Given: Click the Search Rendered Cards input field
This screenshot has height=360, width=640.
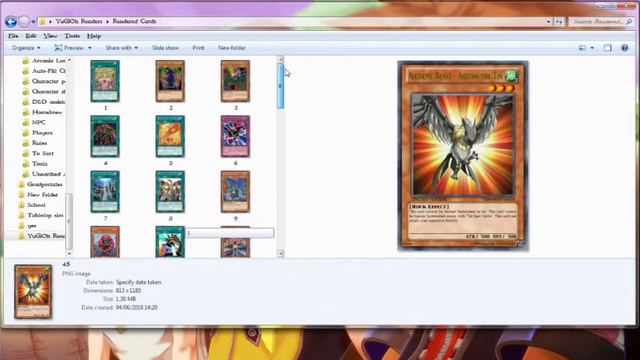Looking at the screenshot, I should click(x=597, y=21).
